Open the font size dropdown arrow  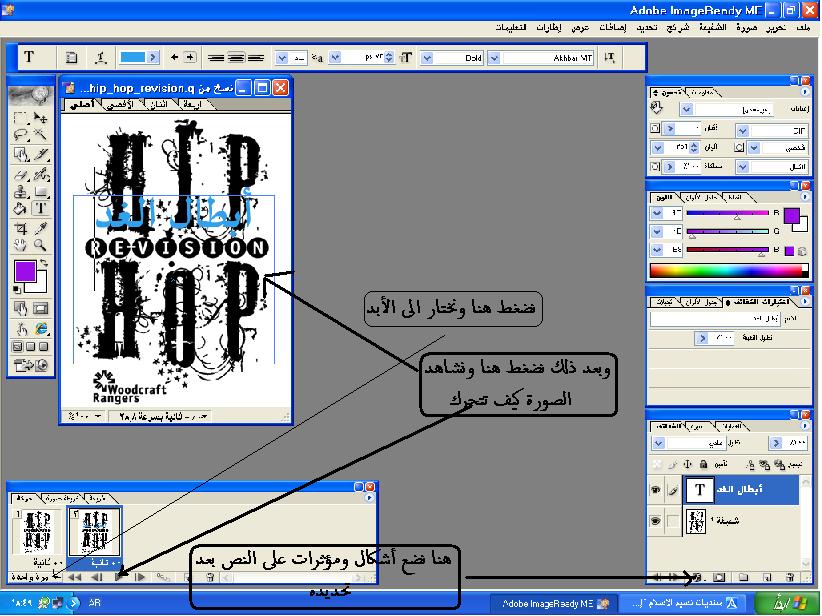click(335, 58)
